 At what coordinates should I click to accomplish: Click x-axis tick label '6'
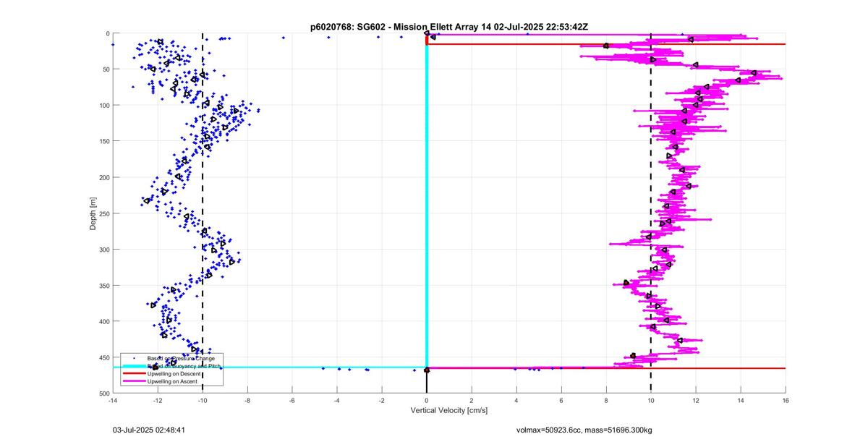click(x=561, y=400)
